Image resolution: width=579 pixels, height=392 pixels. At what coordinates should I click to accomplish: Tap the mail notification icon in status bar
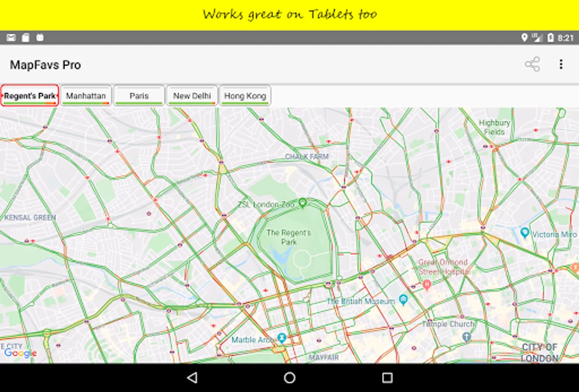click(x=11, y=38)
